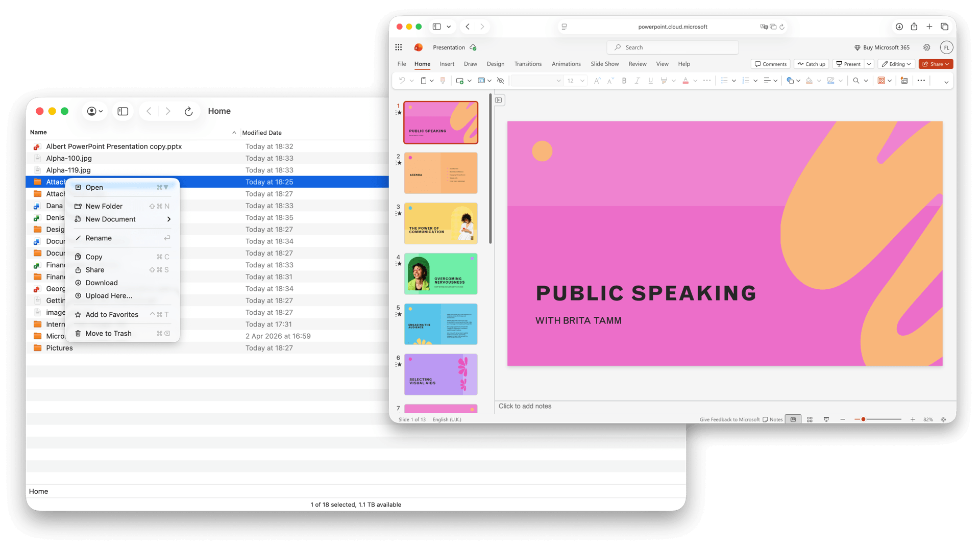Click the Bold formatting icon

click(x=624, y=81)
